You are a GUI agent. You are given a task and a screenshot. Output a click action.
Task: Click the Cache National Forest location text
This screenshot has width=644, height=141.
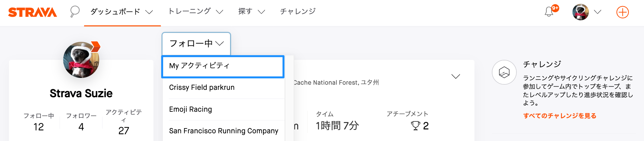[x=336, y=82]
